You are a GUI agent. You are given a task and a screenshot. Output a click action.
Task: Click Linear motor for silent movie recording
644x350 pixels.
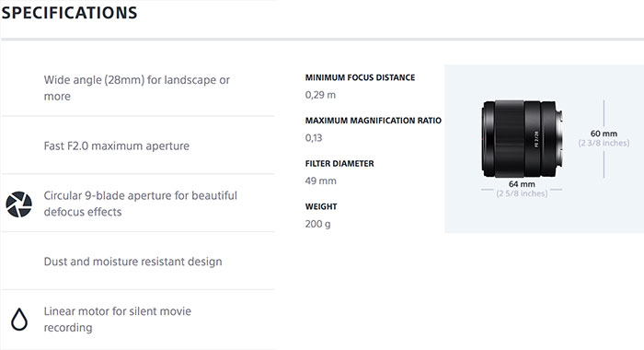pos(118,320)
